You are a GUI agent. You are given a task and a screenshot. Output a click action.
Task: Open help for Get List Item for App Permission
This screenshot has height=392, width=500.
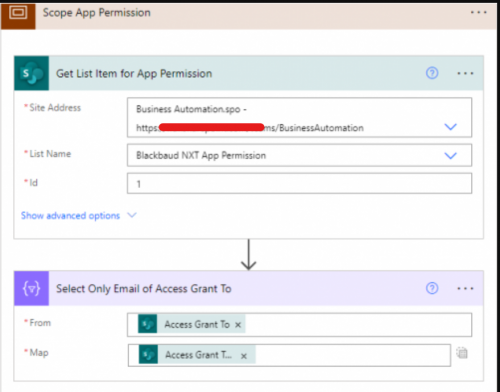tap(432, 73)
